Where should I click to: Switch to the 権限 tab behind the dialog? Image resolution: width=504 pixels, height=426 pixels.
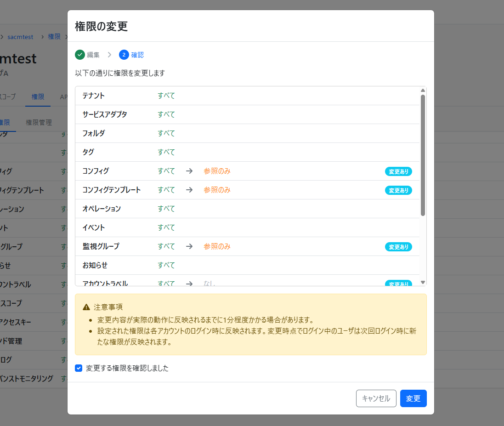pos(38,97)
